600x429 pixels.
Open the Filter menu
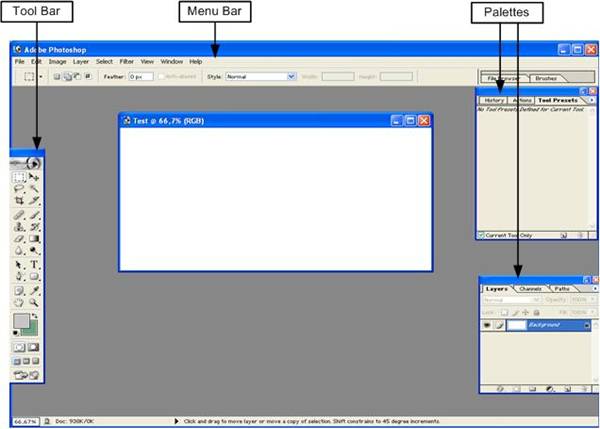pos(126,62)
